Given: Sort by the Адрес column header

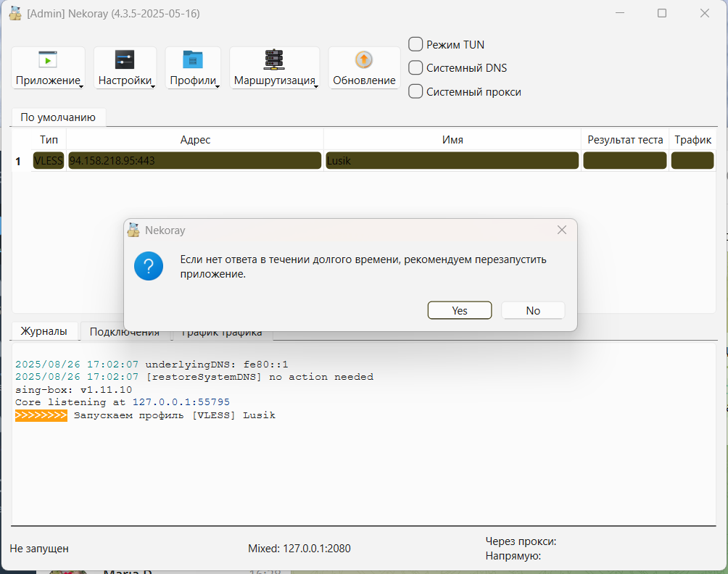Looking at the screenshot, I should [x=195, y=140].
